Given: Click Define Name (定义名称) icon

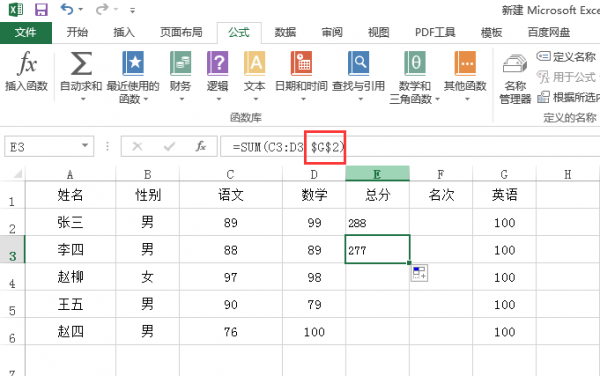Looking at the screenshot, I should click(x=543, y=57).
